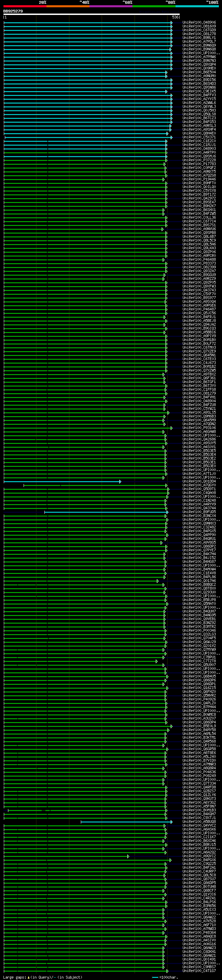Open hit UniRef100_B4PGX6
The height and width of the screenshot is (980, 222).
[x=199, y=860]
